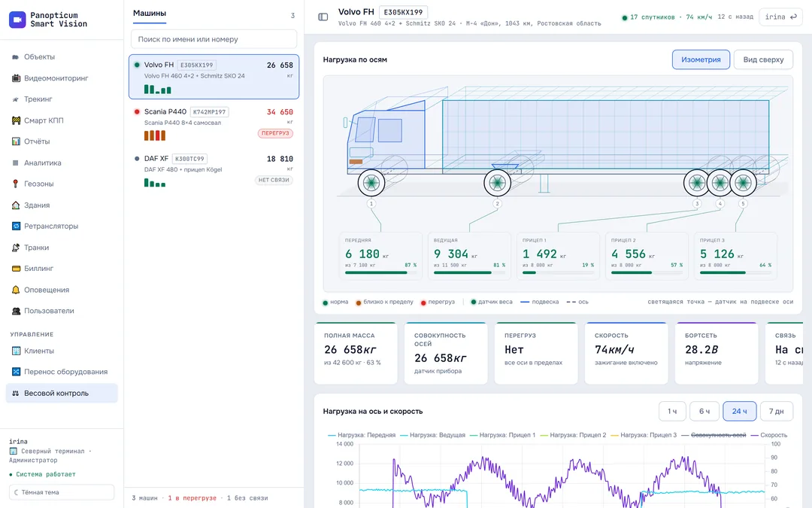812x508 pixels.
Task: Toggle the Нагрузка: Прицеп 1 chart series
Action: point(502,435)
